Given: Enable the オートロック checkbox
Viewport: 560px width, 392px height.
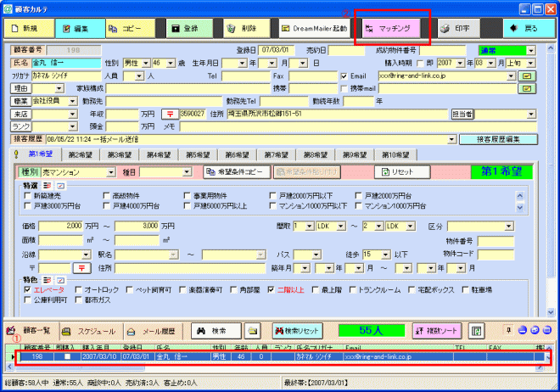Looking at the screenshot, I should [x=79, y=289].
